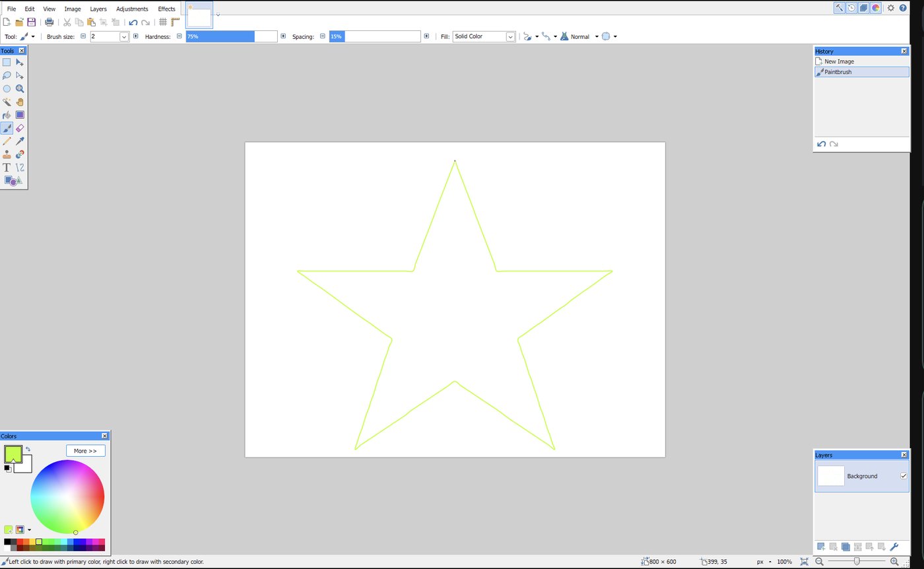Open the Edit menu
Screen dimensions: 924x569
(30, 9)
